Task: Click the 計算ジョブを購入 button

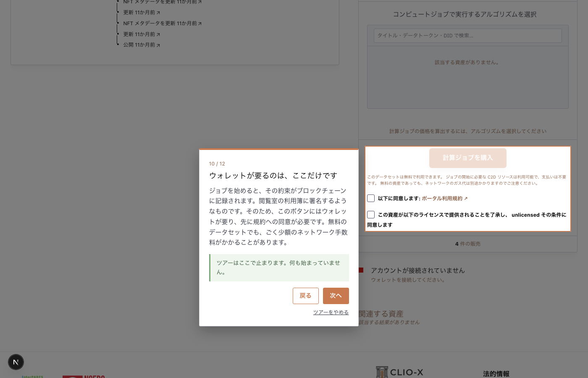Action: pos(468,158)
